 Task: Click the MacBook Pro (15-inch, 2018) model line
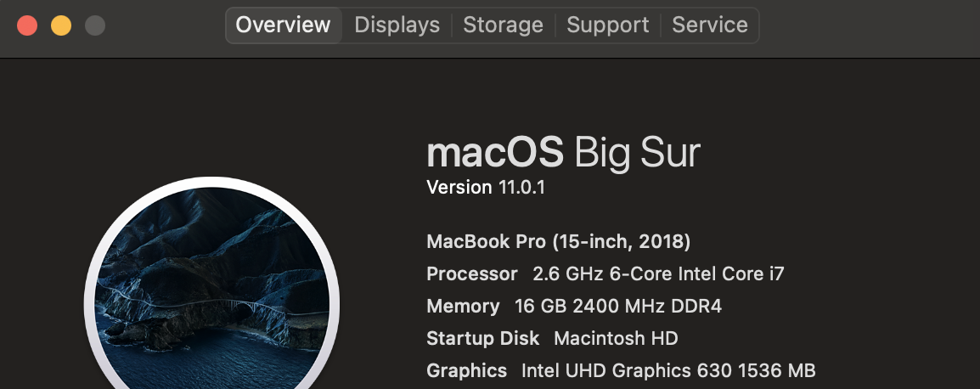[558, 242]
